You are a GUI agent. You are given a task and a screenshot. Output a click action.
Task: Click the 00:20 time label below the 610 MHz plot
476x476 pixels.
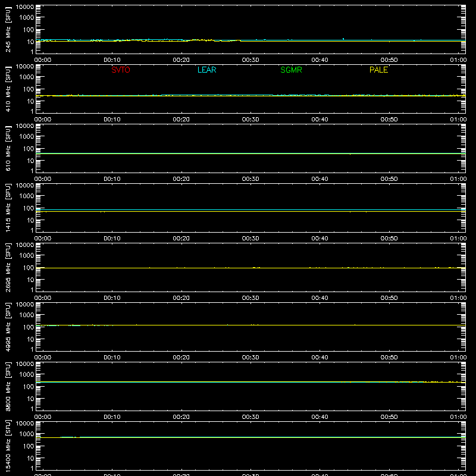coord(181,179)
